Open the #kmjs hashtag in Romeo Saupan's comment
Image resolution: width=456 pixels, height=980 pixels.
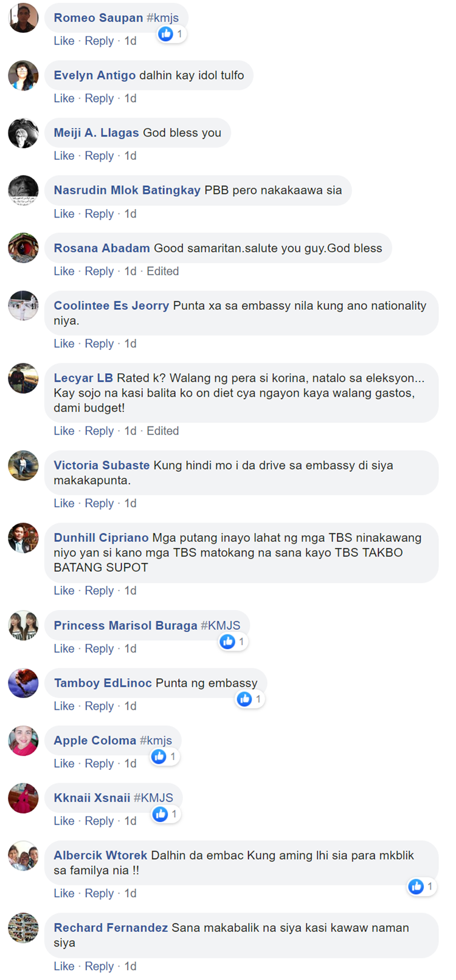(162, 18)
